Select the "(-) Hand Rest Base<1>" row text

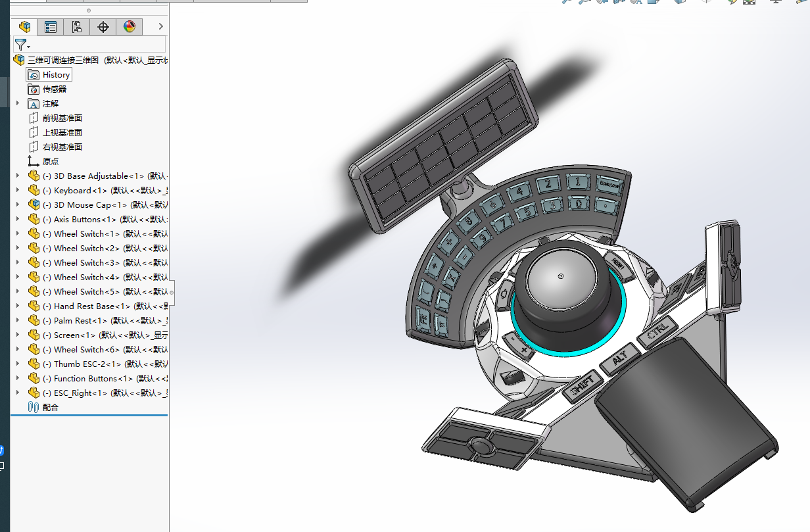click(x=87, y=306)
